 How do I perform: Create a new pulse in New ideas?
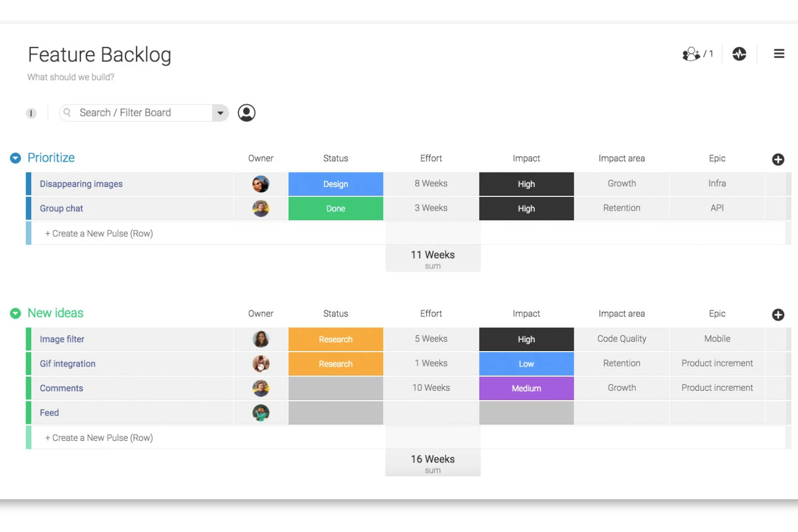pos(99,438)
